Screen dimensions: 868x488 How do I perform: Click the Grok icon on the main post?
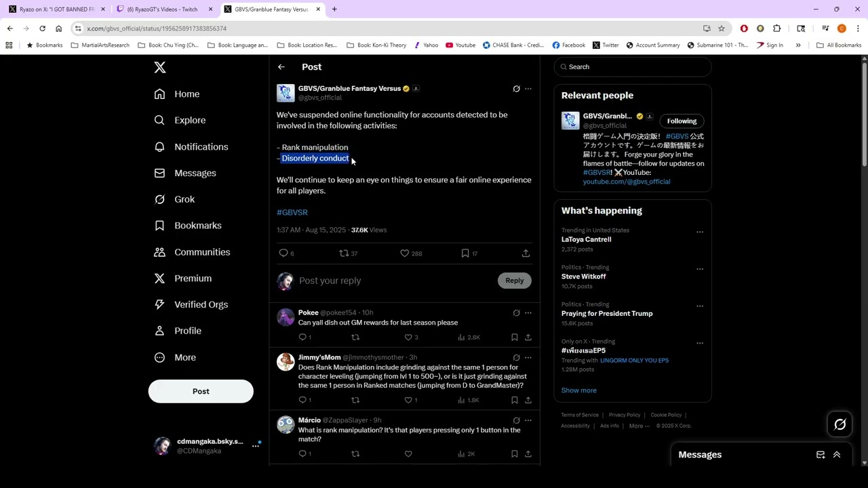516,89
